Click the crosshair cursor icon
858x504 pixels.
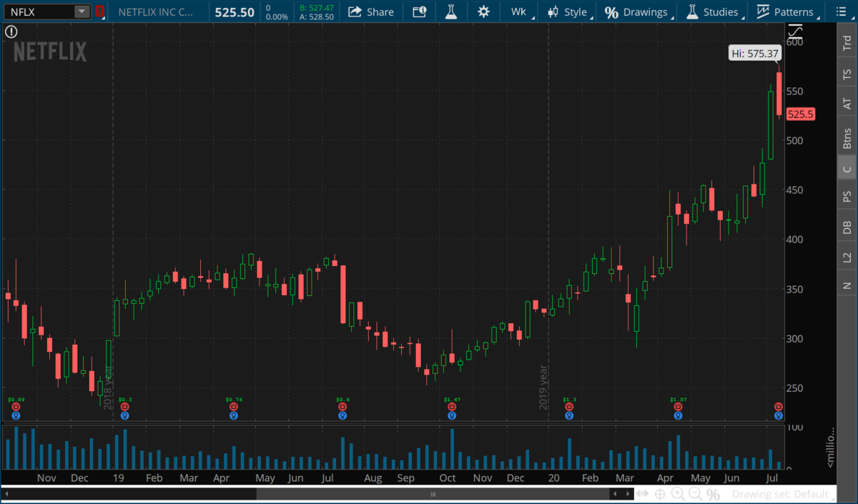pyautogui.click(x=660, y=494)
